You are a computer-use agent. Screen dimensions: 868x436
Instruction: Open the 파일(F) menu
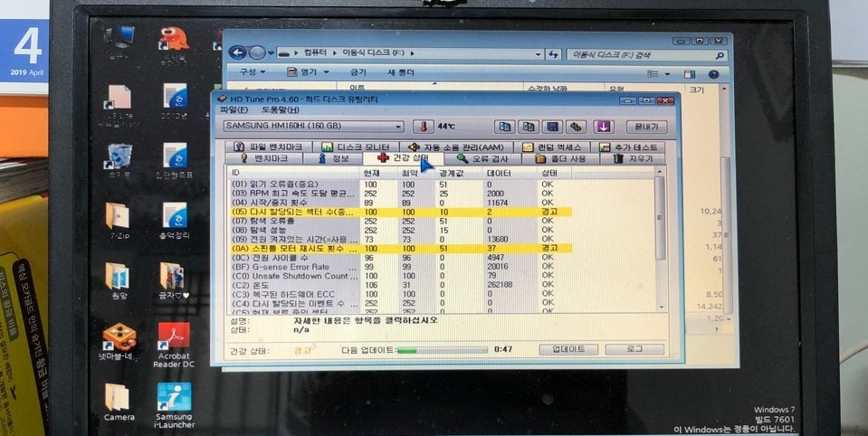[234, 109]
